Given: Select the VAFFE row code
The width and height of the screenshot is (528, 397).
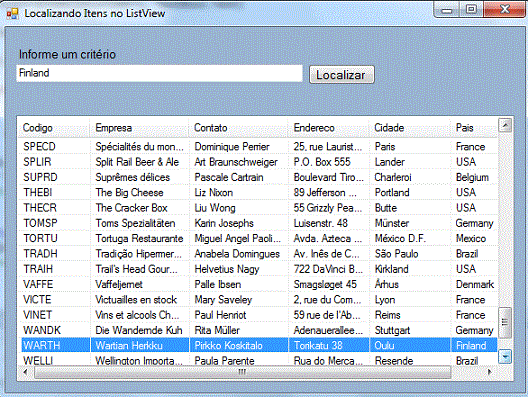Looking at the screenshot, I should point(38,285).
